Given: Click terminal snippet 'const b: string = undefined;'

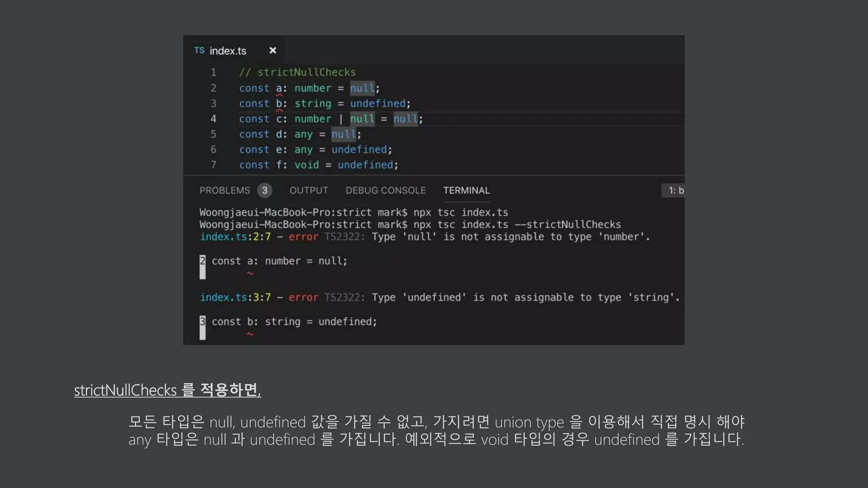Looking at the screenshot, I should point(294,322).
